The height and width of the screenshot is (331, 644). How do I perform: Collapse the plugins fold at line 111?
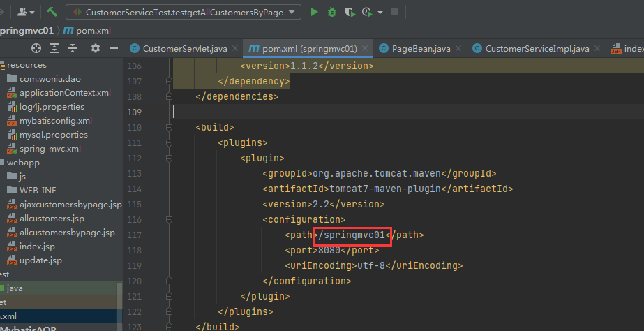tap(169, 142)
